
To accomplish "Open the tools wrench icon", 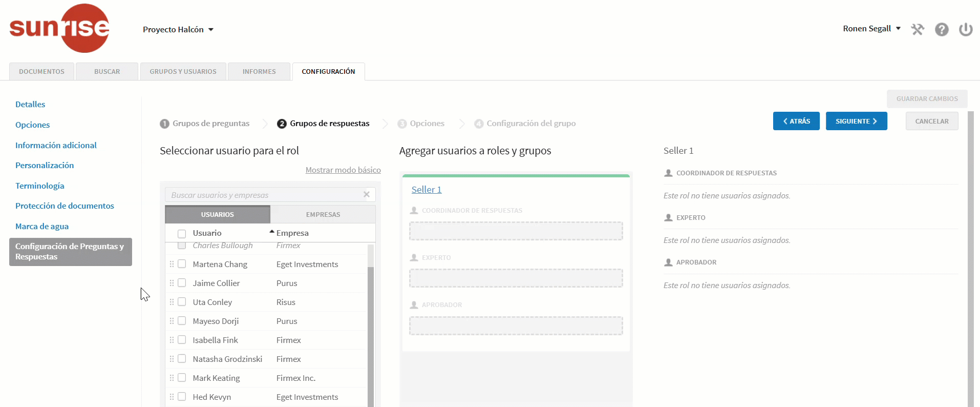I will tap(918, 29).
